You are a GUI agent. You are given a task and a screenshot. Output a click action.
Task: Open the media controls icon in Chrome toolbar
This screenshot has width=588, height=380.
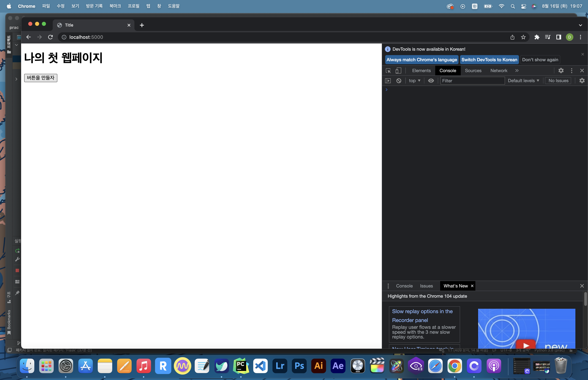pyautogui.click(x=548, y=37)
